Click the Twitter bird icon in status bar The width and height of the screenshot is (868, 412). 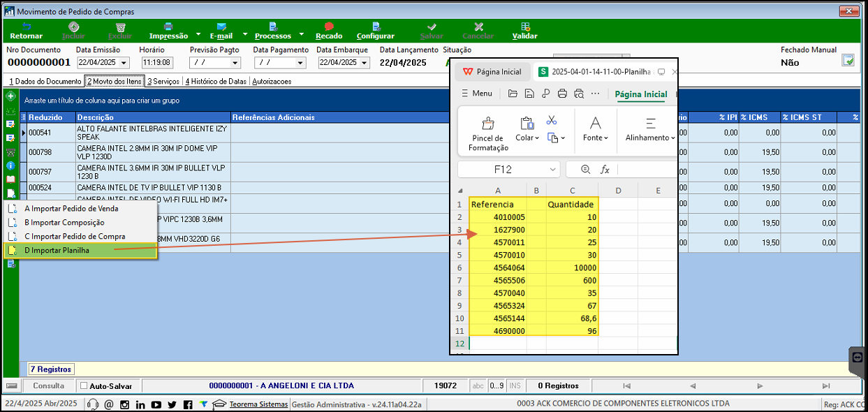click(x=172, y=404)
